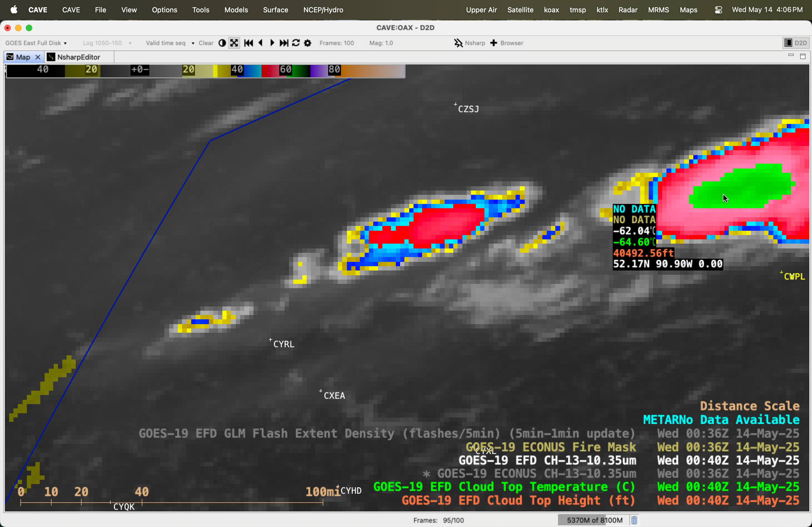Open the View menu
The width and height of the screenshot is (812, 527).
pyautogui.click(x=129, y=10)
